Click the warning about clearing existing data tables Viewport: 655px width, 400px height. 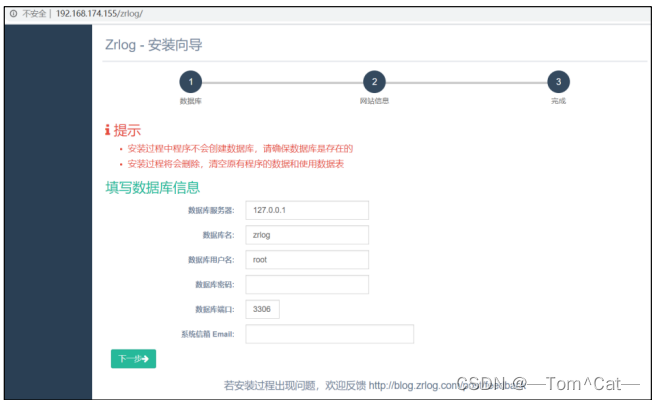tap(236, 164)
